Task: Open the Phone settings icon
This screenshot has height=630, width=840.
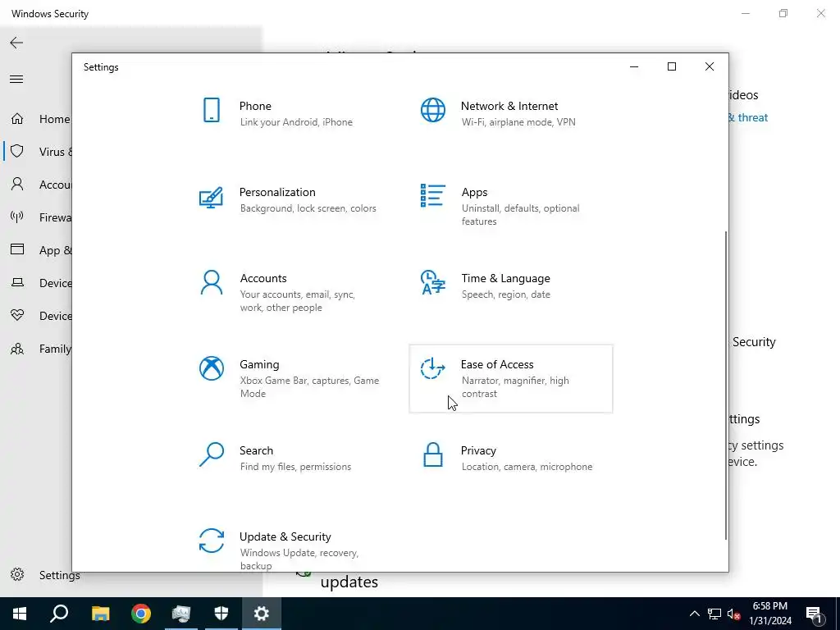Action: pos(212,110)
